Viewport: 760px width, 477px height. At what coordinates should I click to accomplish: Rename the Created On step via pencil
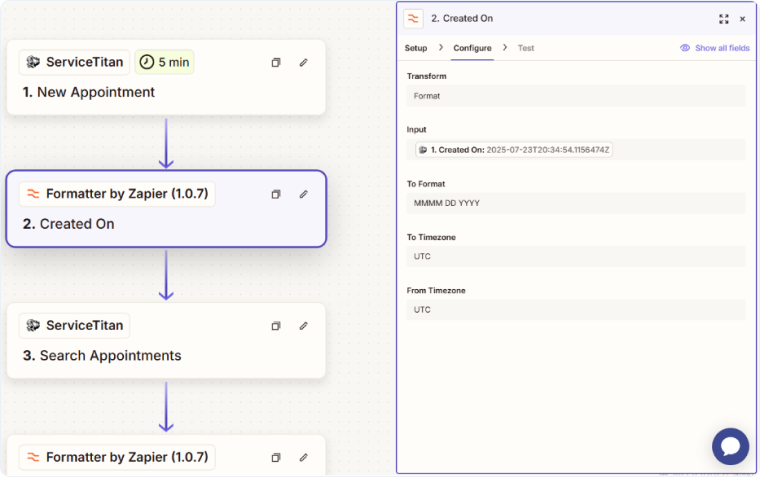point(303,194)
